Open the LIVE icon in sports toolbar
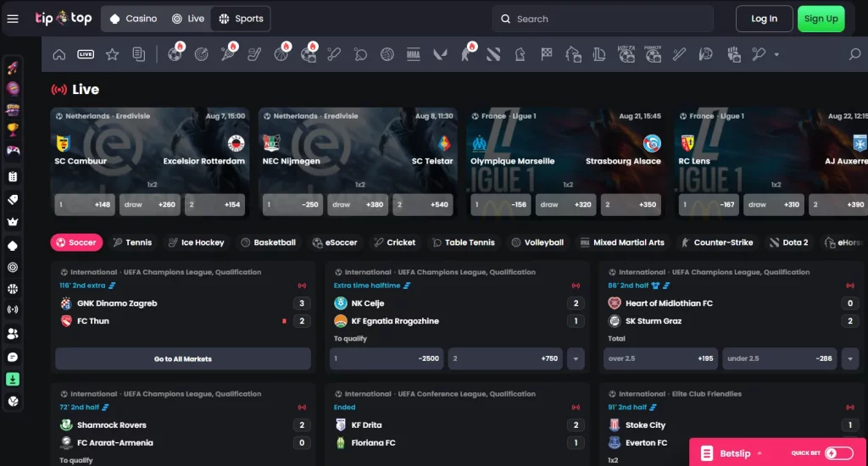Screen dimensions: 868x466 pos(86,54)
